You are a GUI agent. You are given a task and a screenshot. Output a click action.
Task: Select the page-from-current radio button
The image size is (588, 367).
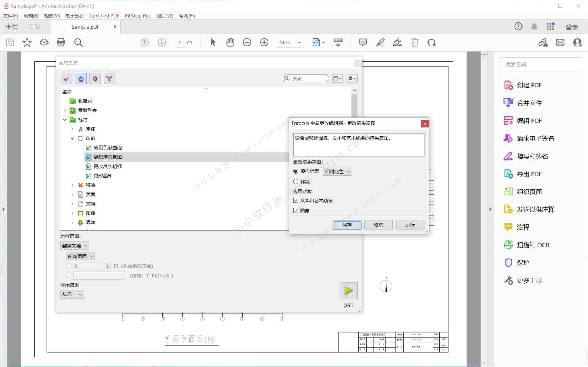pos(69,266)
